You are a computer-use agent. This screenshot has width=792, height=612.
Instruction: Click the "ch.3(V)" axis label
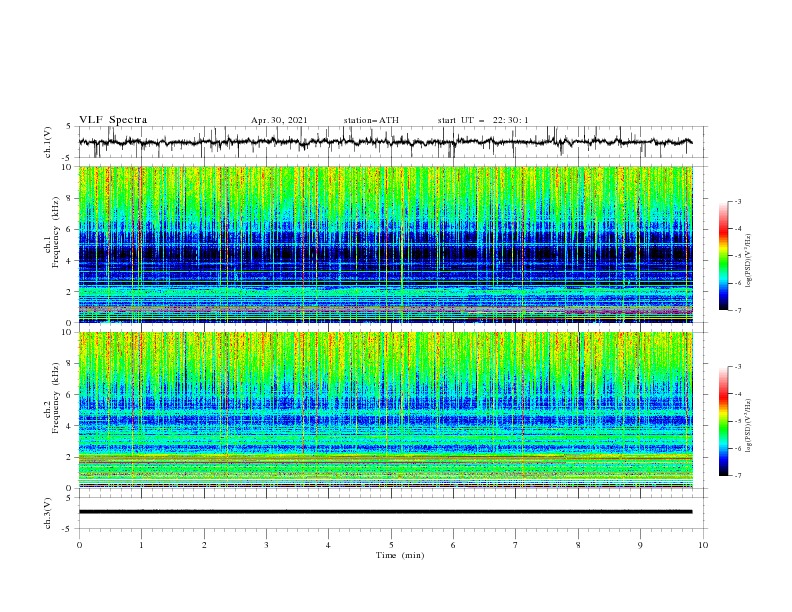[48, 513]
